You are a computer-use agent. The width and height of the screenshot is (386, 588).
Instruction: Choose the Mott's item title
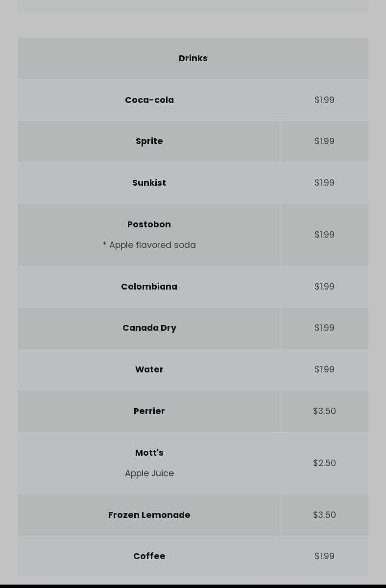click(149, 453)
